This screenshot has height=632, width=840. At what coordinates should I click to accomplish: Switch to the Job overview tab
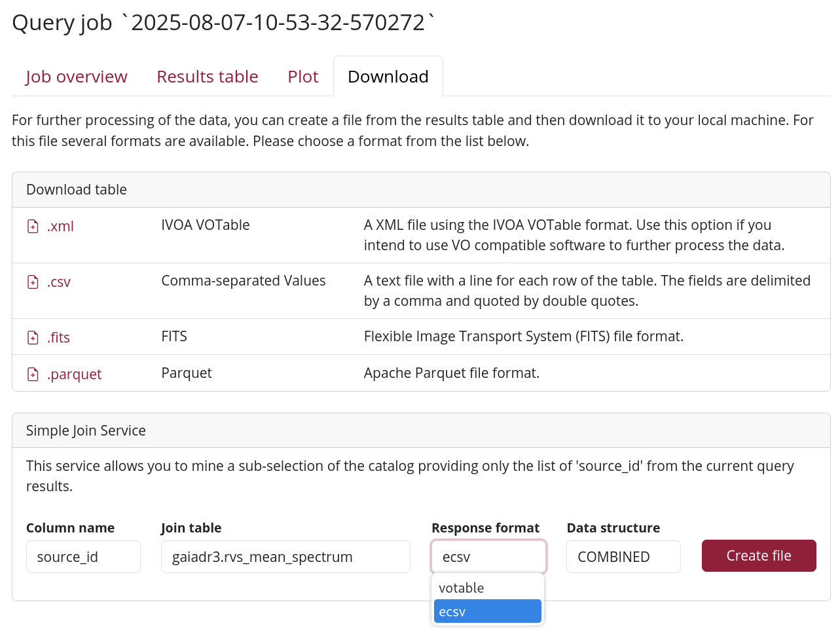coord(77,77)
